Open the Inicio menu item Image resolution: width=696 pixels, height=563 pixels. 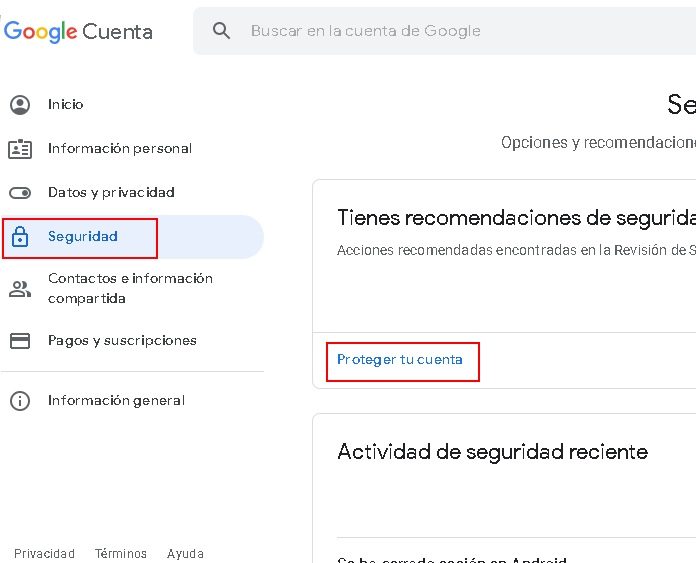66,105
